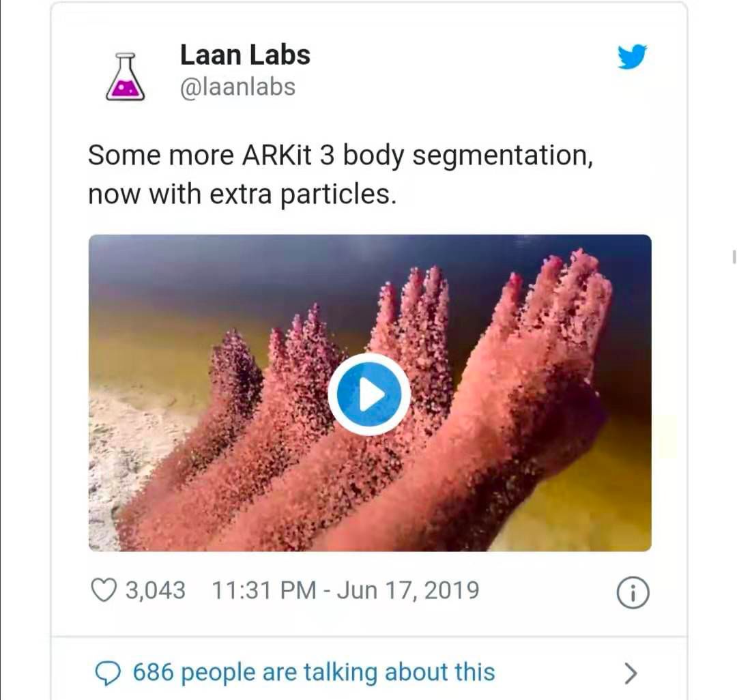Click the speech bubble reply icon

point(108,673)
